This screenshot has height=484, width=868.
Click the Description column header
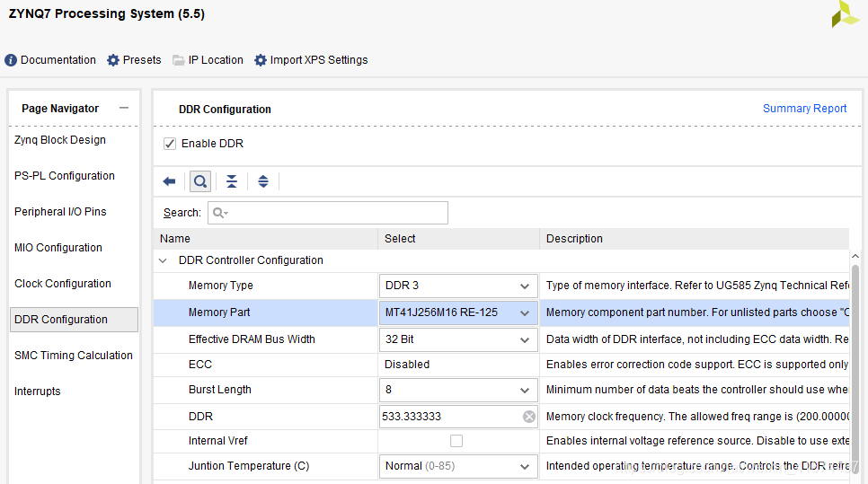point(695,239)
